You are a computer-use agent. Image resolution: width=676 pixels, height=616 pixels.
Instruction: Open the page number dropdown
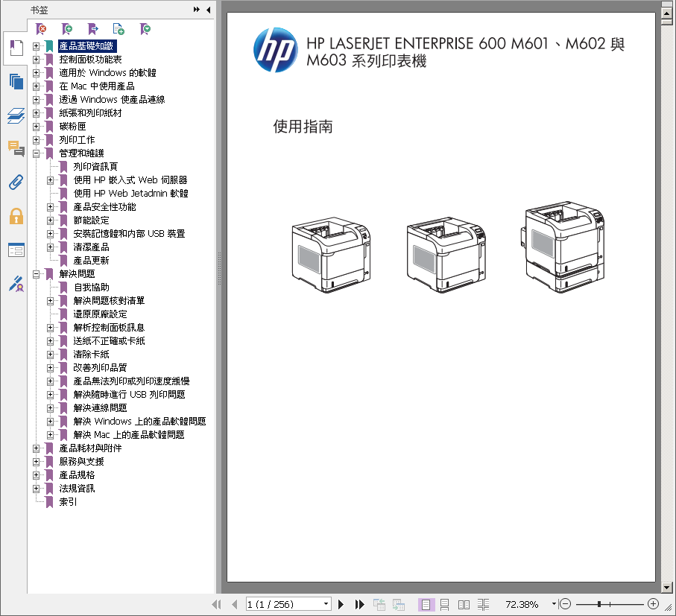tap(326, 604)
